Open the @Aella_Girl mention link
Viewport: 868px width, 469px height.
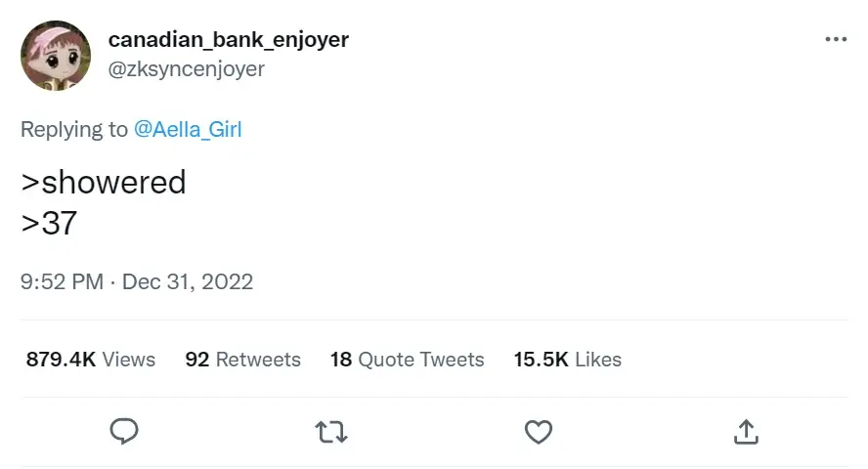point(187,129)
